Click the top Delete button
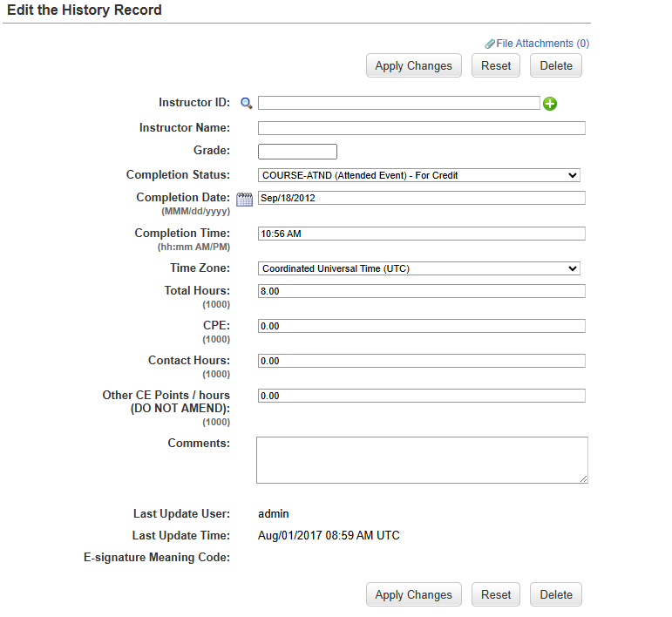Image resolution: width=672 pixels, height=617 pixels. [556, 65]
